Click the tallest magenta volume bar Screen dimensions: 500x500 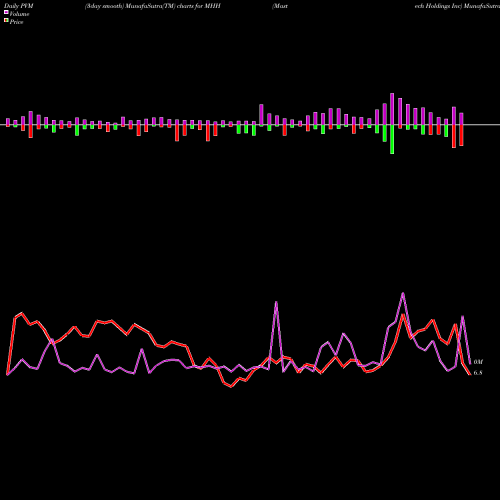tap(392, 109)
